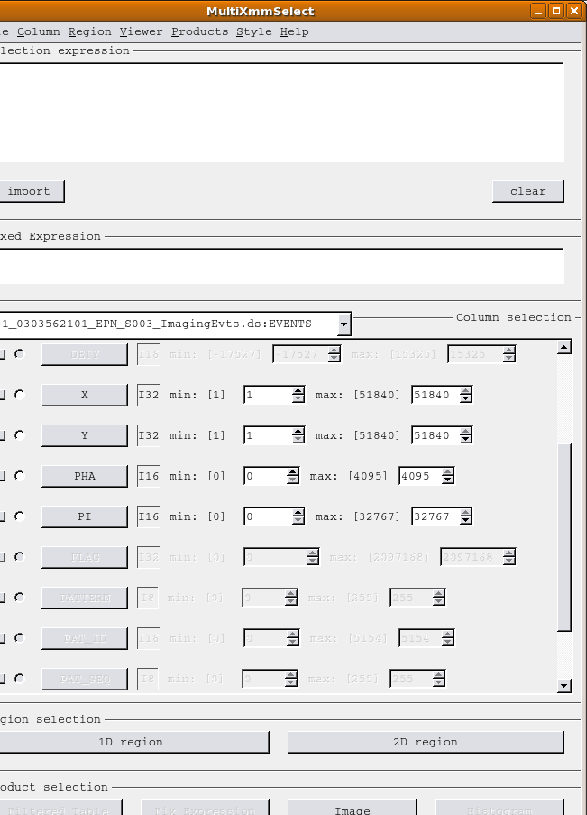This screenshot has height=815, width=587.
Task: Expand the EVENTS table dropdown
Action: tap(344, 324)
